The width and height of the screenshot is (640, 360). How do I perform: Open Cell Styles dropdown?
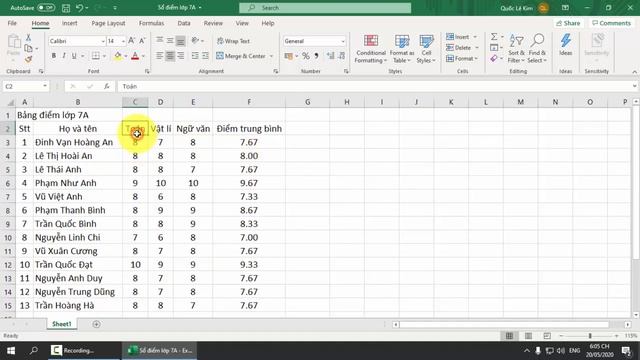click(426, 49)
